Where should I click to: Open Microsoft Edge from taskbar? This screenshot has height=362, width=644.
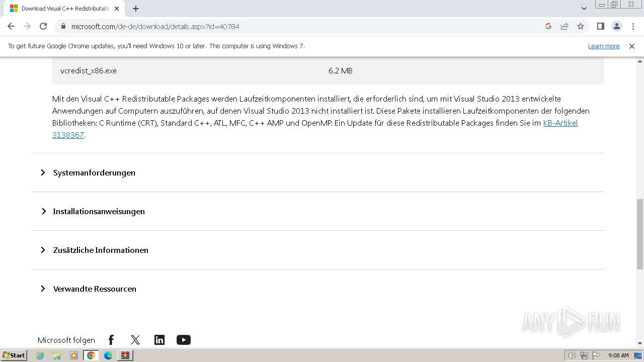(x=108, y=355)
